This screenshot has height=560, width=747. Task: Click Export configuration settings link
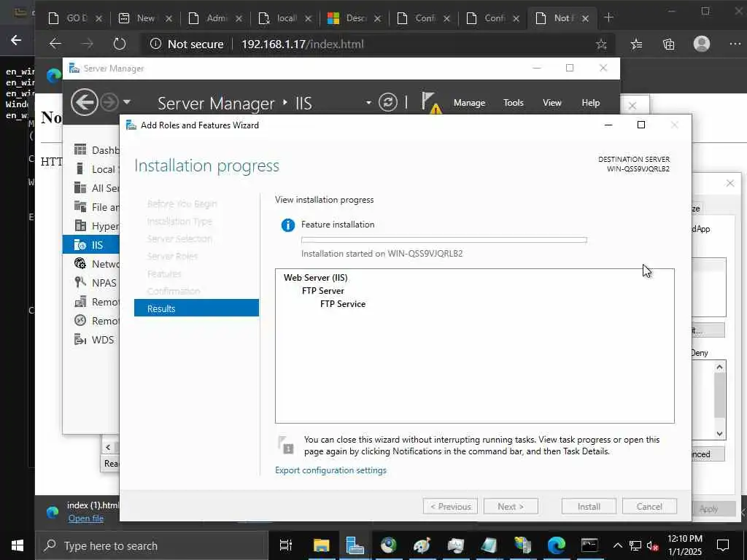click(x=330, y=470)
